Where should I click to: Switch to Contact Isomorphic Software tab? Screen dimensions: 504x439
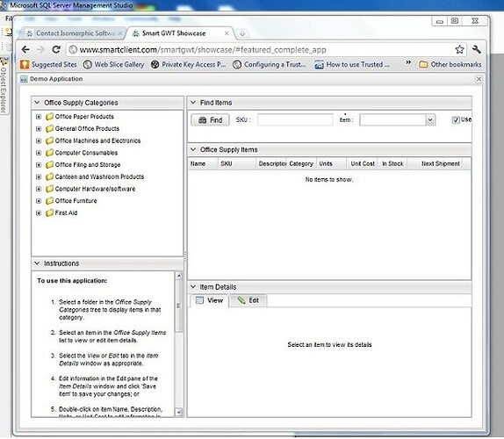pos(74,33)
